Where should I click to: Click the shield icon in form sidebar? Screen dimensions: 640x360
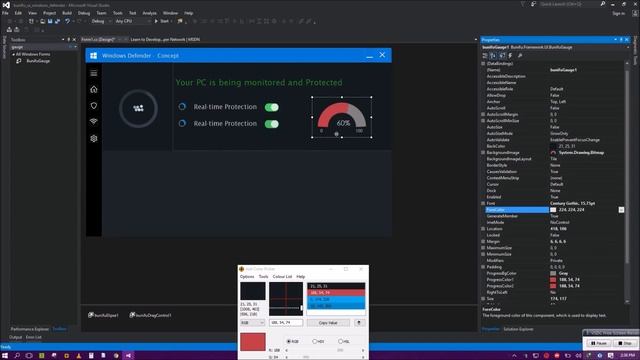94,106
